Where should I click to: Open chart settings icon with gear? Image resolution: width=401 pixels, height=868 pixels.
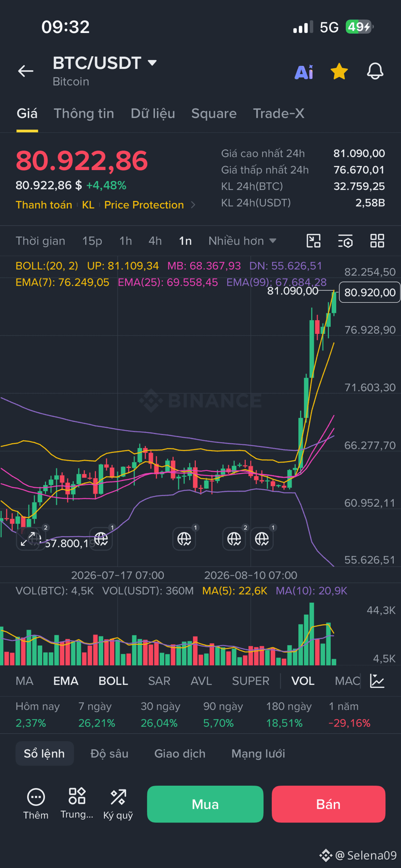tap(345, 241)
